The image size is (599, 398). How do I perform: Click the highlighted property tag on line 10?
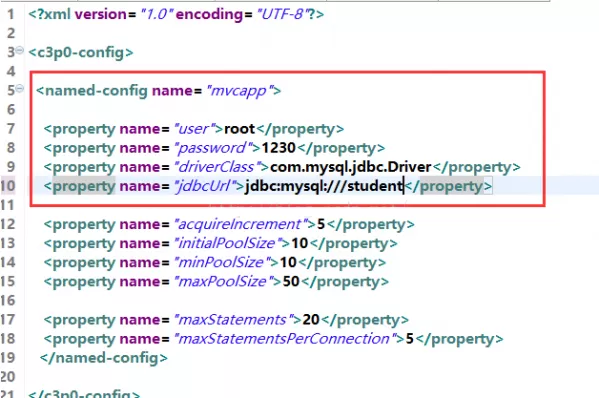click(x=84, y=186)
